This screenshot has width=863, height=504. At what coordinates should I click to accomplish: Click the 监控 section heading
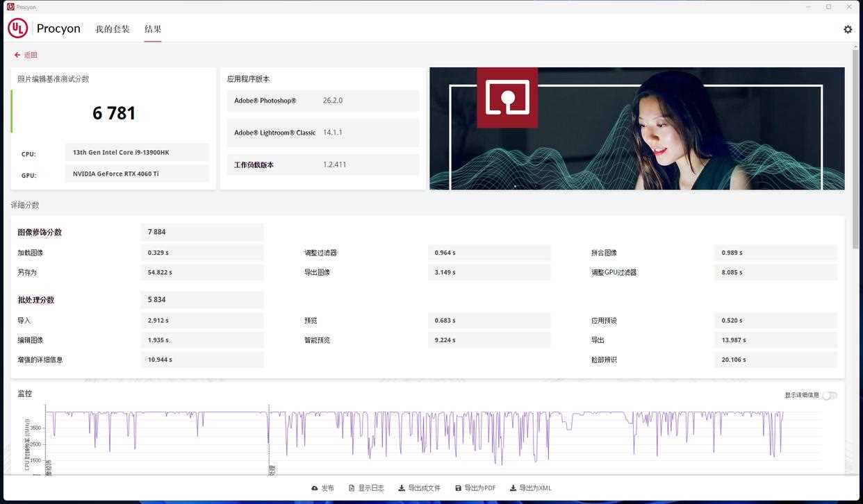click(x=25, y=394)
